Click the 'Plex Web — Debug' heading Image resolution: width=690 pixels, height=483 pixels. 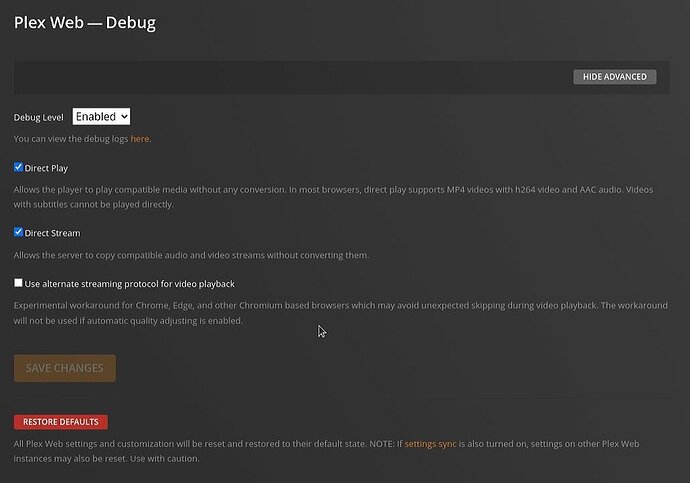[x=85, y=23]
